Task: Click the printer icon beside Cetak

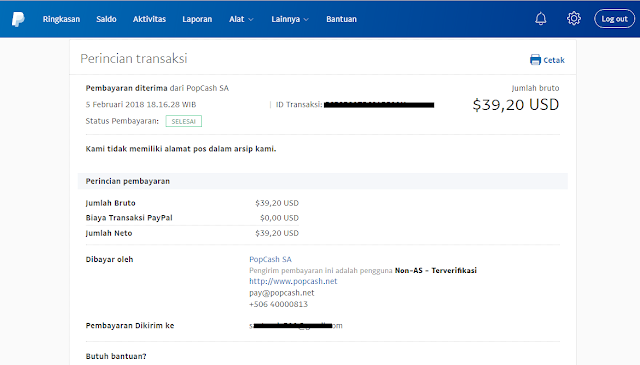Action: 535,60
